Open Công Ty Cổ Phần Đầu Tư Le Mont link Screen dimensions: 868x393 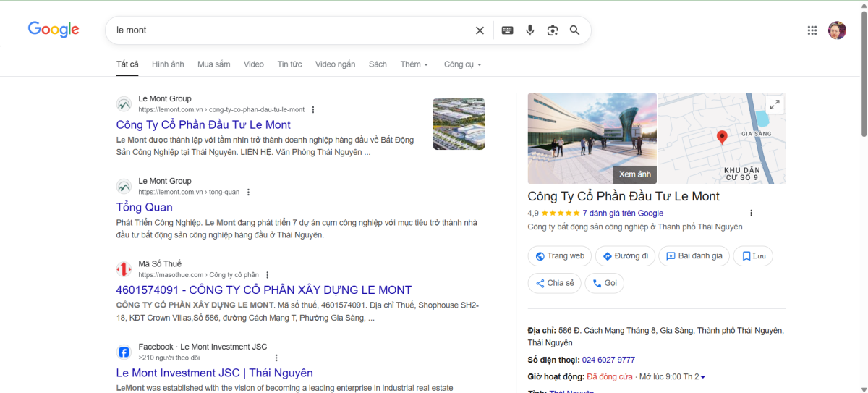pyautogui.click(x=203, y=124)
